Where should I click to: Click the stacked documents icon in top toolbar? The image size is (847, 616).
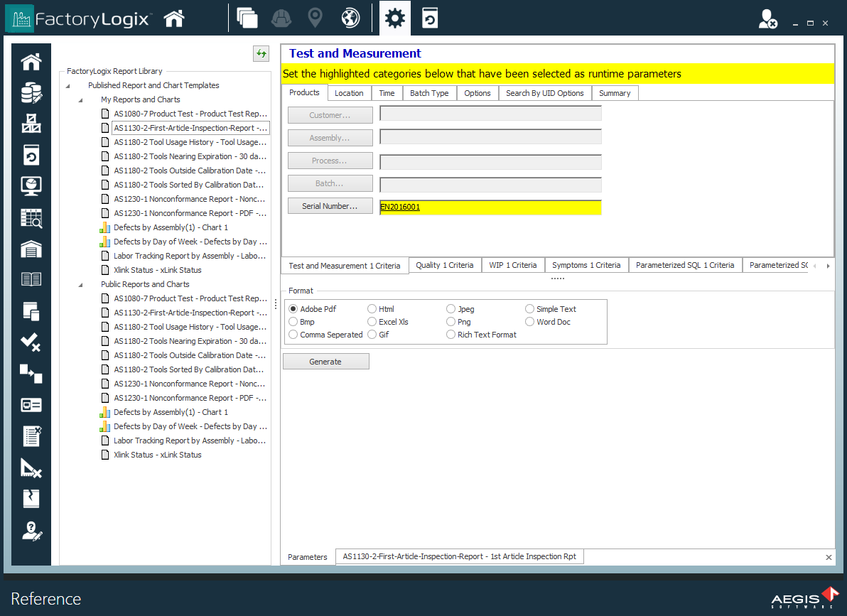tap(247, 18)
